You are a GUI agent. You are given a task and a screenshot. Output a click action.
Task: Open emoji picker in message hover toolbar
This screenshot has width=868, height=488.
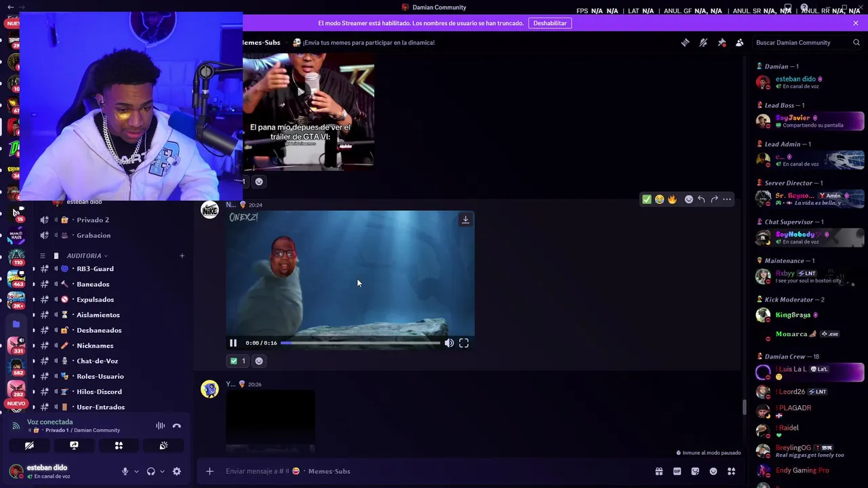(689, 199)
